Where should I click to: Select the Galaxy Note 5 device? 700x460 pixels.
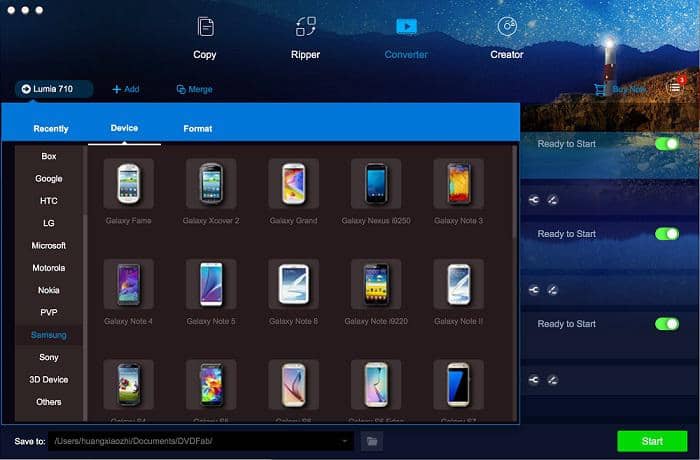(x=211, y=284)
